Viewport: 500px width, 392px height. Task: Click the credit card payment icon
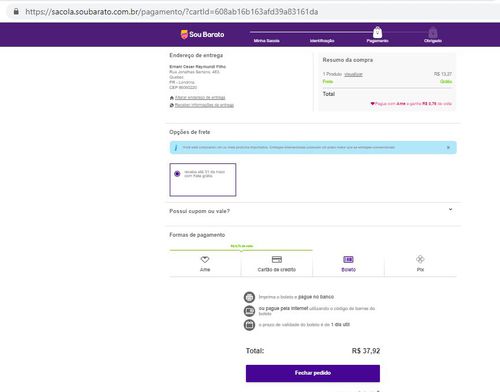pos(277,259)
